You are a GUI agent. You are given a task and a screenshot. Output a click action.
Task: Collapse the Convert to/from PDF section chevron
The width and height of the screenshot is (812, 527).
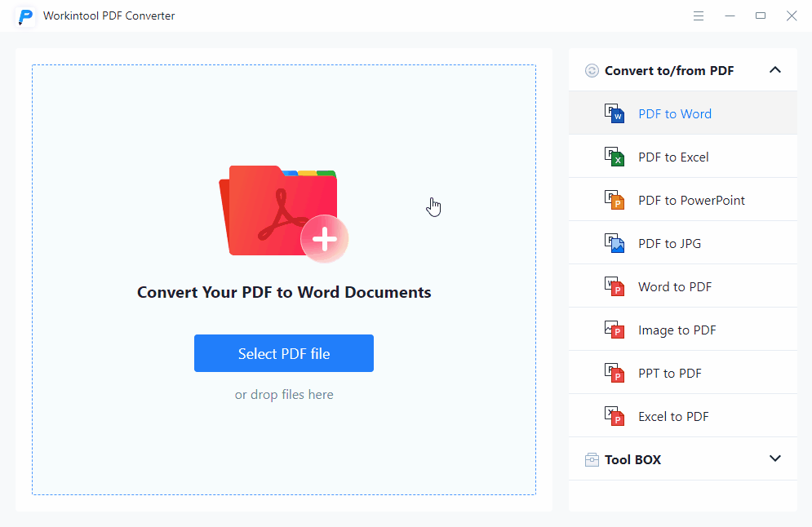(x=774, y=70)
